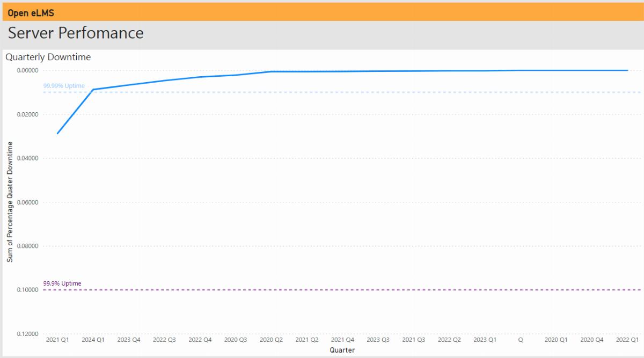The image size is (644, 358).
Task: Select the 2023 Q4 axis label
Action: point(129,340)
